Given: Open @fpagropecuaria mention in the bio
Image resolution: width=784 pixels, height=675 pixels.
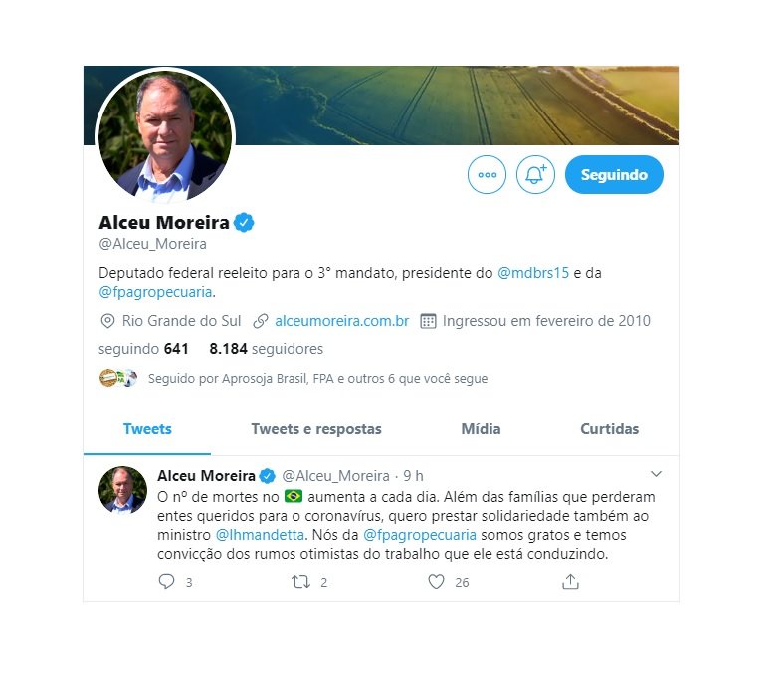Looking at the screenshot, I should point(155,292).
